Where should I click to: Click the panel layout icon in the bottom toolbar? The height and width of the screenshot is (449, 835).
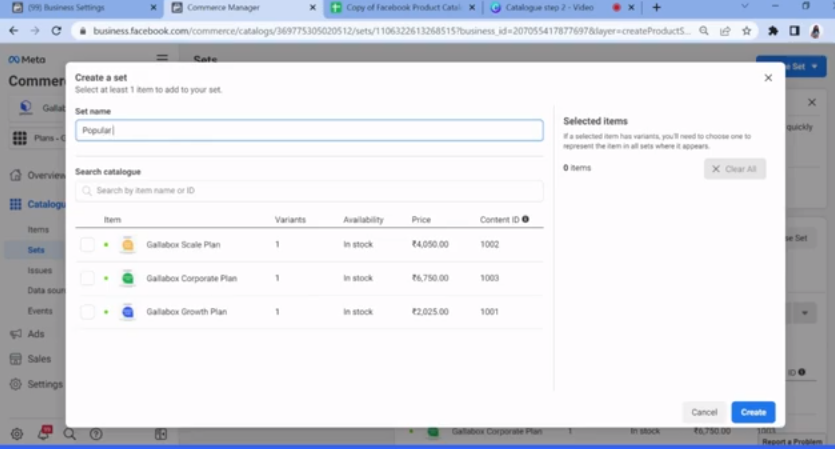coord(161,434)
